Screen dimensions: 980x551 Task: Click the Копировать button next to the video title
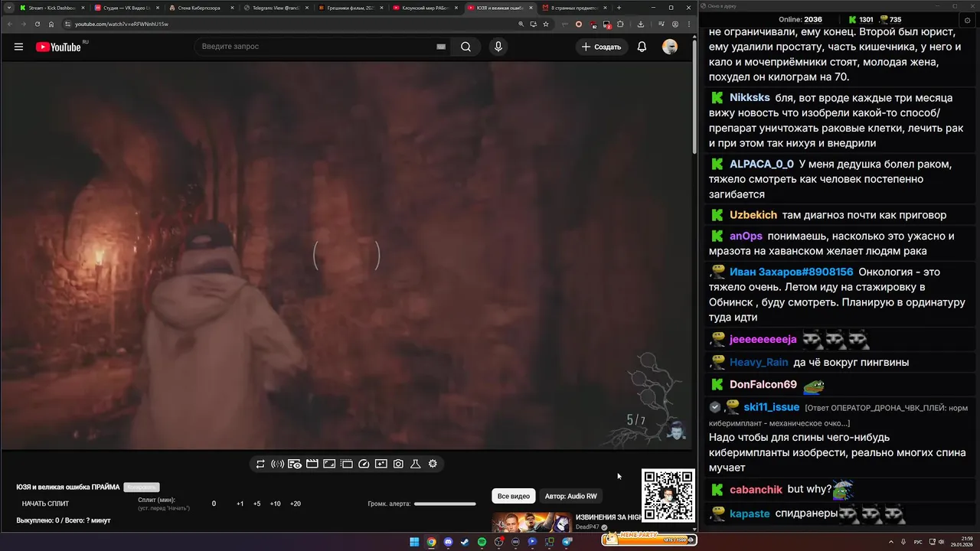click(142, 487)
